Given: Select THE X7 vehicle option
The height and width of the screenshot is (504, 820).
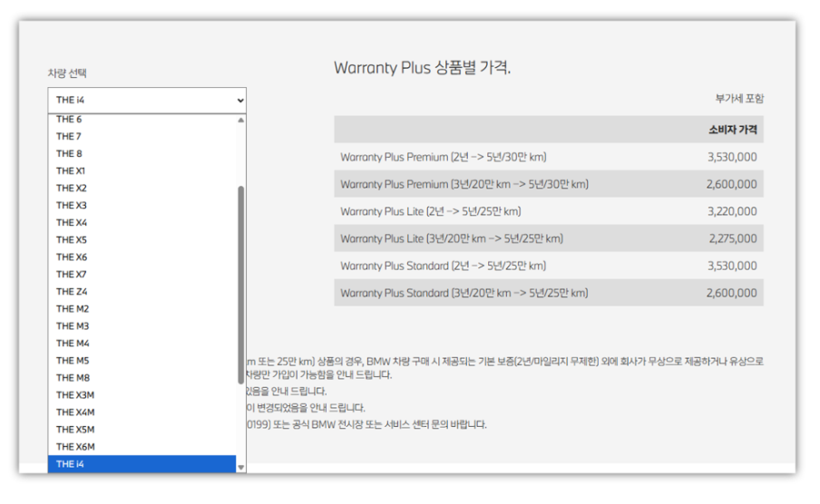Looking at the screenshot, I should (x=72, y=275).
